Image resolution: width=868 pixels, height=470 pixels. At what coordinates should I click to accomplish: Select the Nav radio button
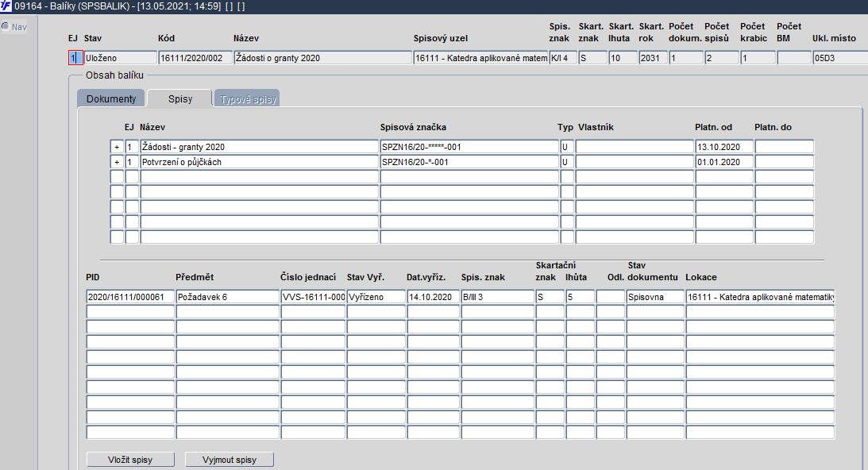point(6,26)
